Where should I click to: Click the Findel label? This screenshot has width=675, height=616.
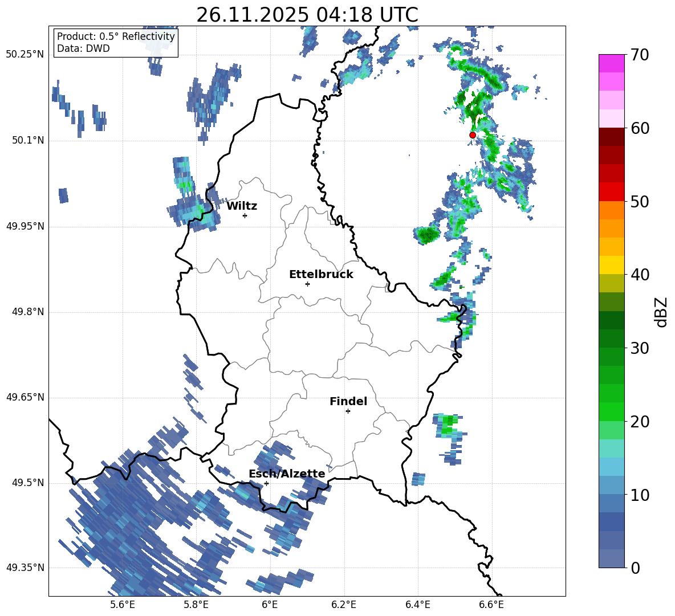[x=348, y=401]
